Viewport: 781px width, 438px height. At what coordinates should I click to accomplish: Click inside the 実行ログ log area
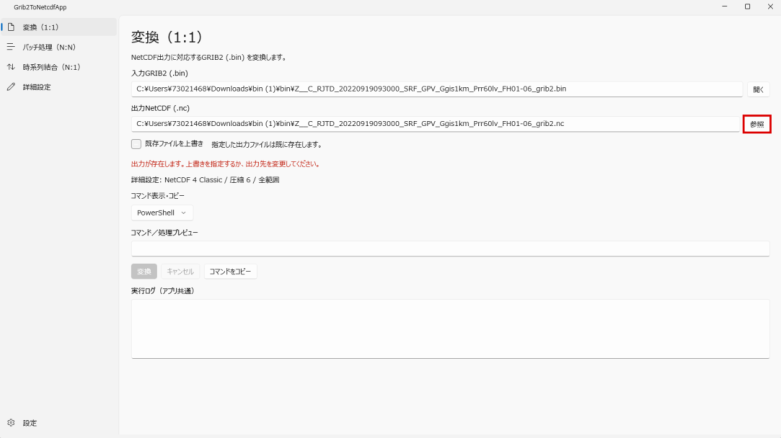click(450, 329)
